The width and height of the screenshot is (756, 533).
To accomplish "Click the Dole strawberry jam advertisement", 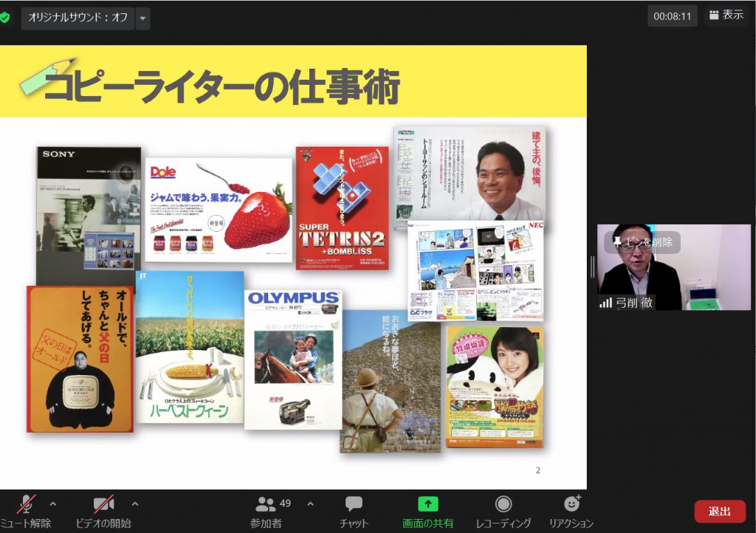I will pos(219,210).
